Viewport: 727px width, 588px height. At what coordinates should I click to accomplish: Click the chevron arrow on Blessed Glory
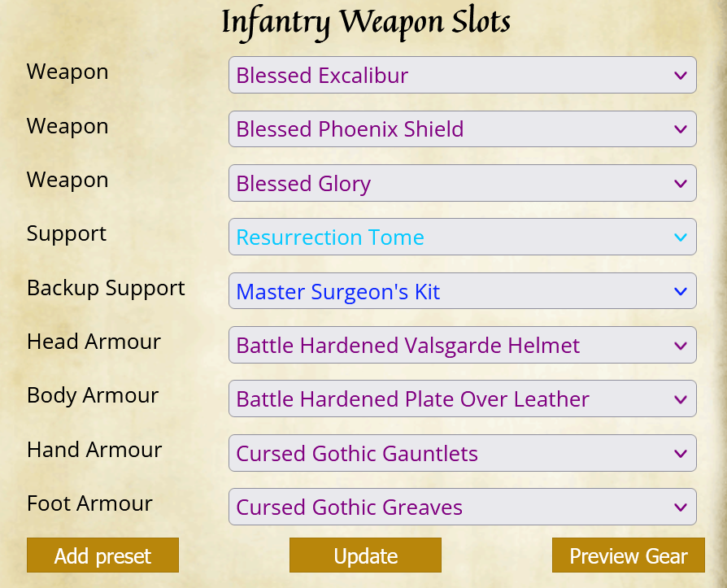tap(680, 184)
